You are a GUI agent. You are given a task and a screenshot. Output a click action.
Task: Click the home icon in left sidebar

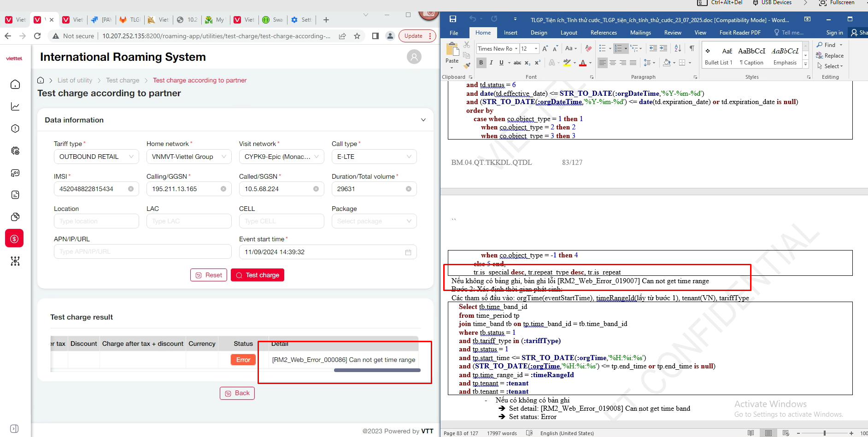click(15, 84)
